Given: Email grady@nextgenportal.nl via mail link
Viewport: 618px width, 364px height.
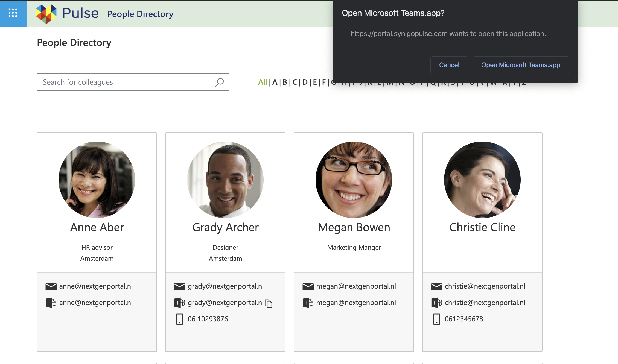Looking at the screenshot, I should [x=226, y=286].
